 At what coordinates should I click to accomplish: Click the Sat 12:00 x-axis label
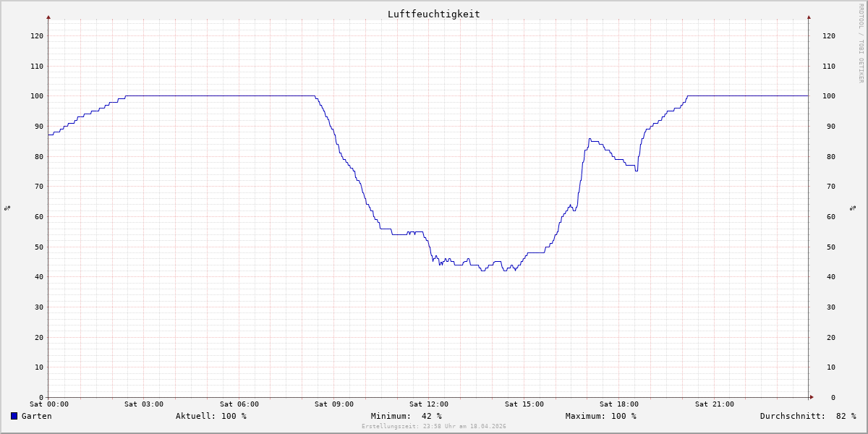tap(429, 404)
